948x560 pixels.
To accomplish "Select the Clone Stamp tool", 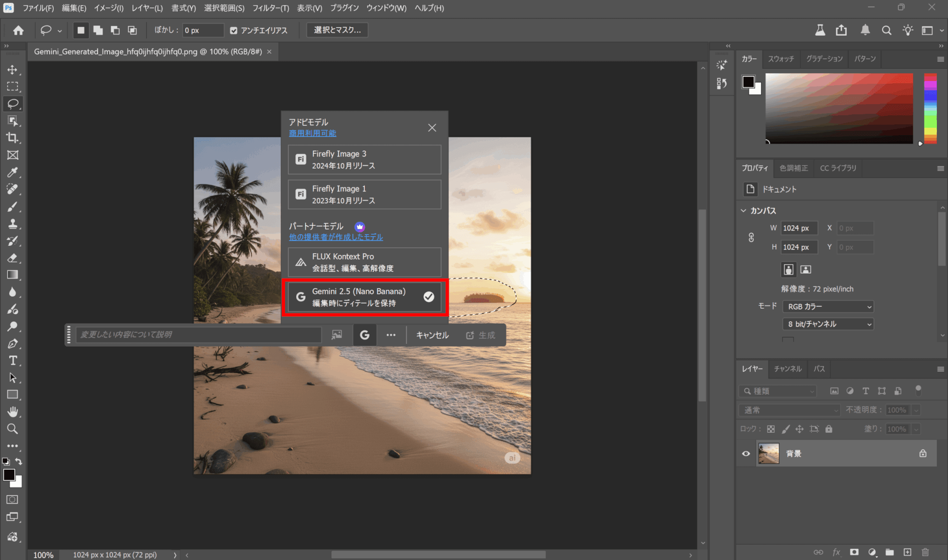I will pos(12,224).
